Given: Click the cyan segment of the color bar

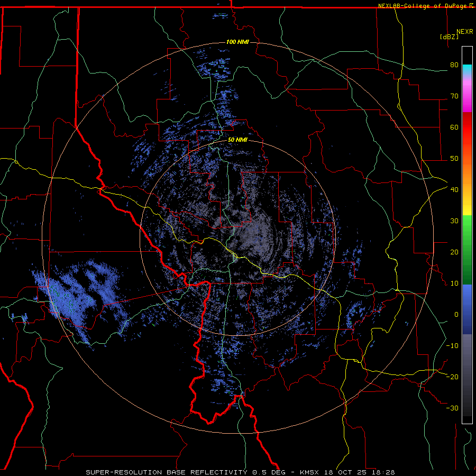Looking at the screenshot, I should (x=467, y=70).
